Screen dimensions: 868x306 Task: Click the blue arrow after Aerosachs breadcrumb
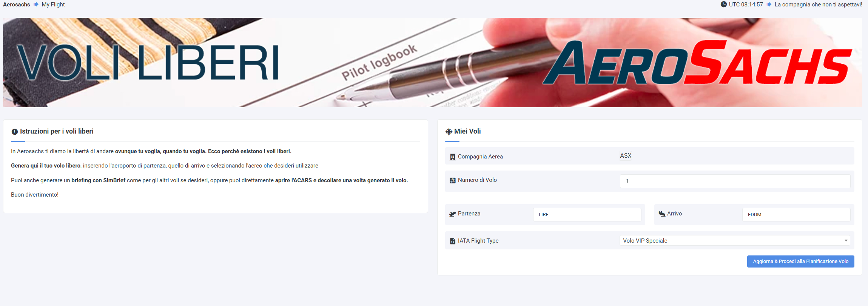tap(36, 5)
